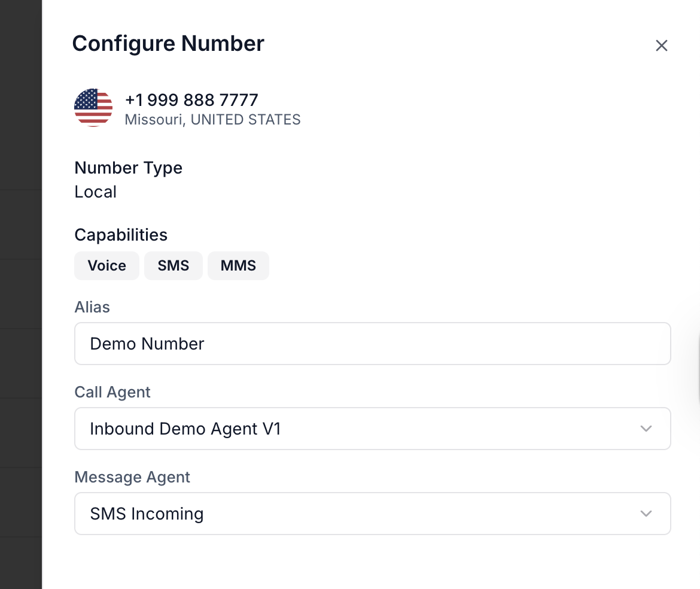This screenshot has height=589, width=700.
Task: Click the chevron arrow beside SMS Incoming
Action: coord(646,514)
